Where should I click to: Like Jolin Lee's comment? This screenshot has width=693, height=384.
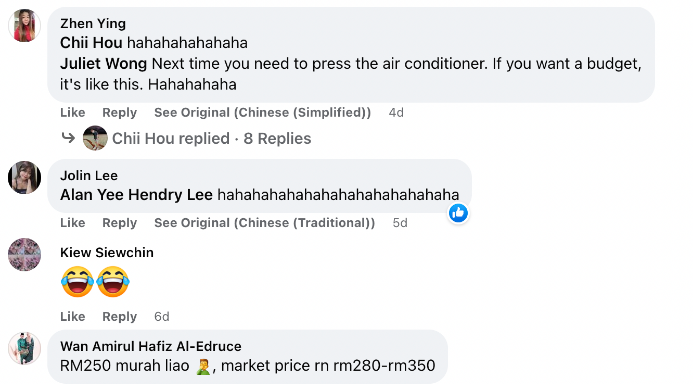point(72,223)
